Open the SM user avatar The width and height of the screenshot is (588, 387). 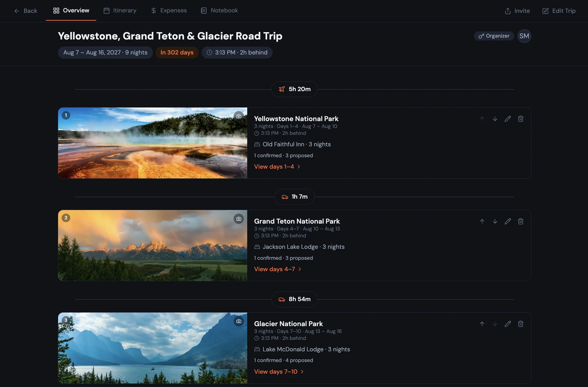pos(524,36)
